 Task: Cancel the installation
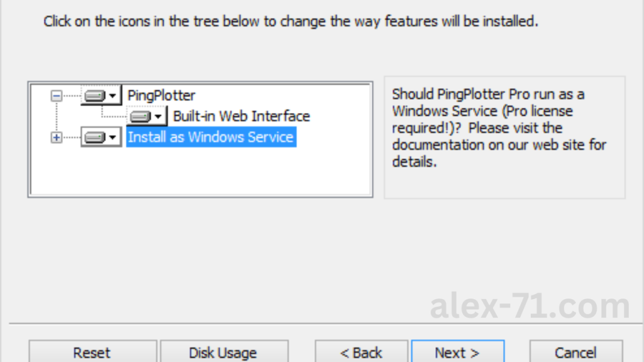(575, 353)
